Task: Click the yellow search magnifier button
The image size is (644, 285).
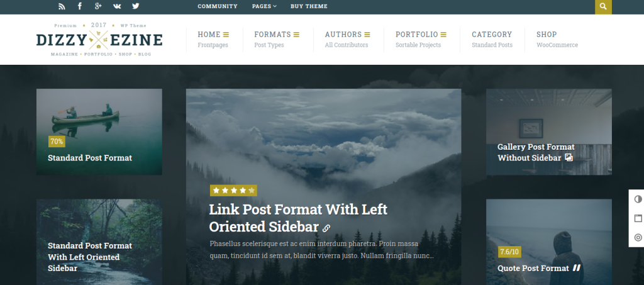Action: coord(603,6)
